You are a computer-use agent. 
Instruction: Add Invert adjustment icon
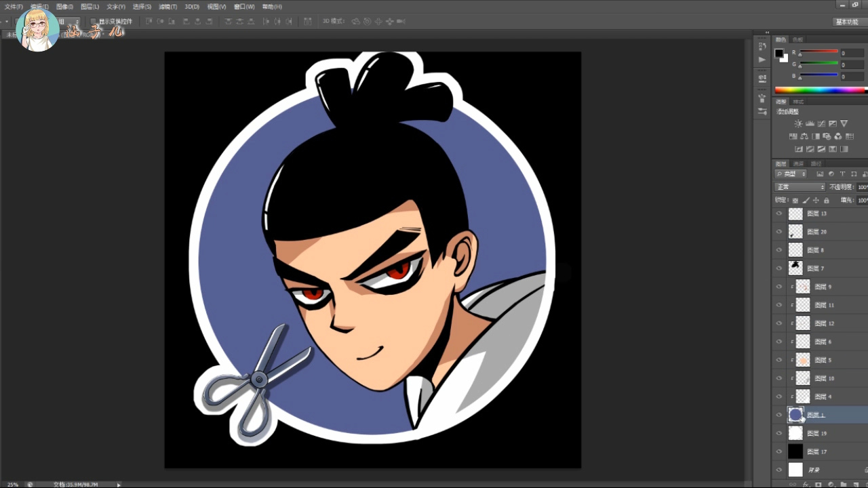799,149
